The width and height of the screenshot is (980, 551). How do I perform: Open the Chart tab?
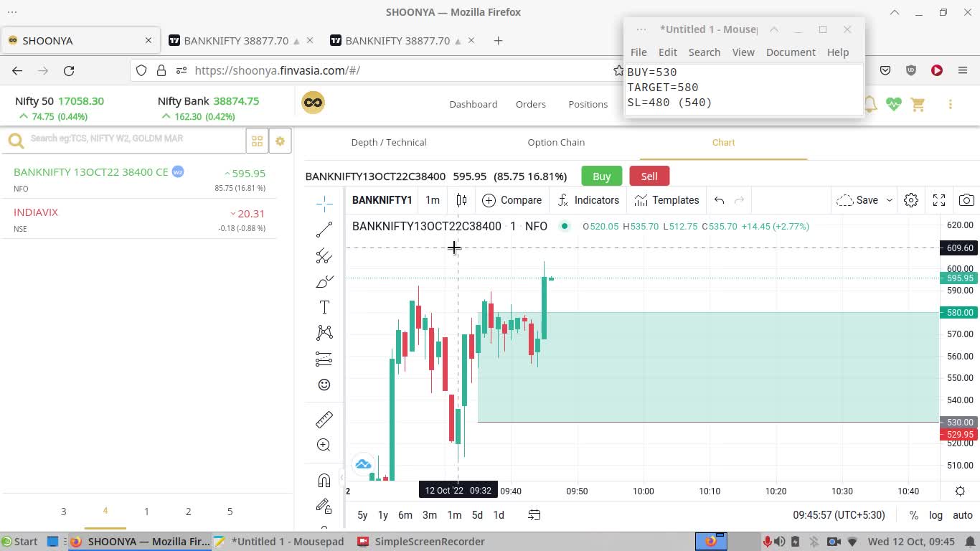pyautogui.click(x=723, y=142)
